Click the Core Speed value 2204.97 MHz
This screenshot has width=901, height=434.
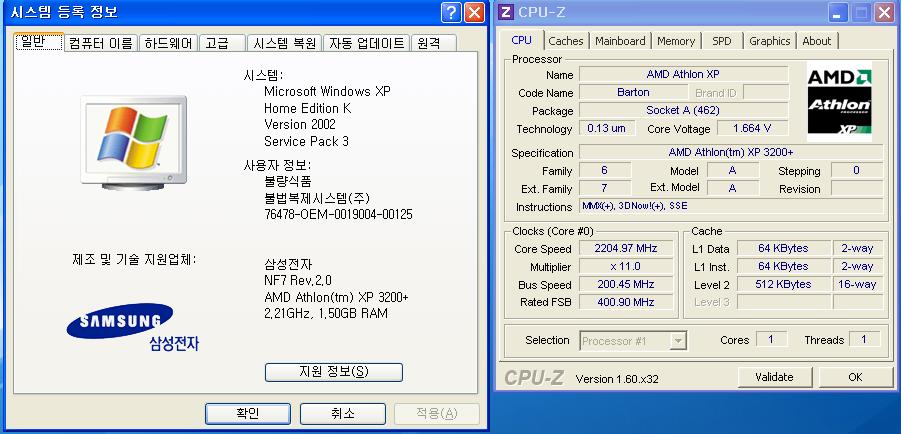(x=626, y=248)
